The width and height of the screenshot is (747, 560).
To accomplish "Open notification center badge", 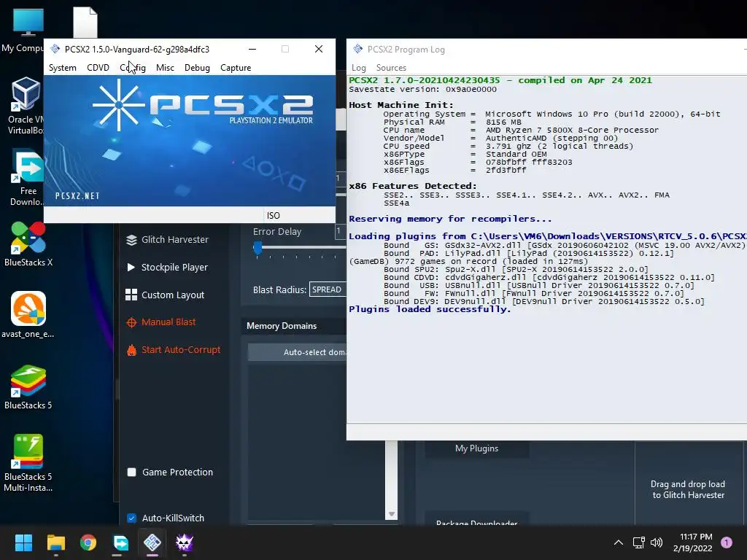I will pyautogui.click(x=727, y=542).
